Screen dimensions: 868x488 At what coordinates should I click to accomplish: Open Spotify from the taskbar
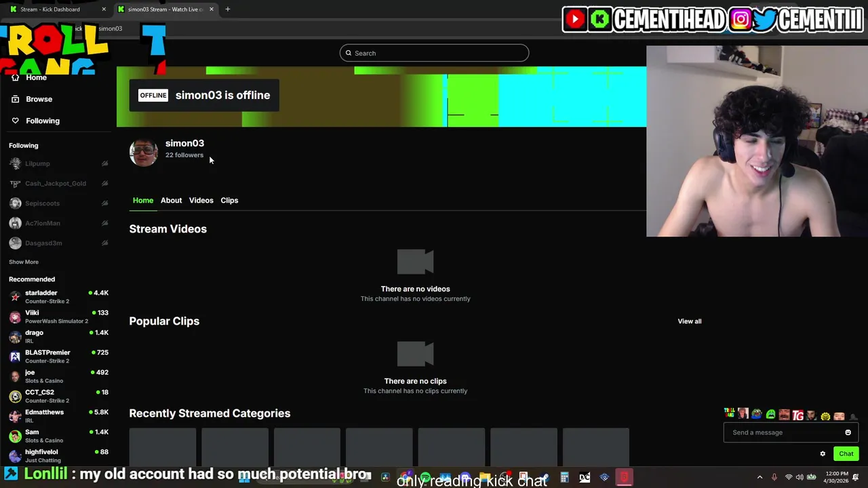(425, 477)
